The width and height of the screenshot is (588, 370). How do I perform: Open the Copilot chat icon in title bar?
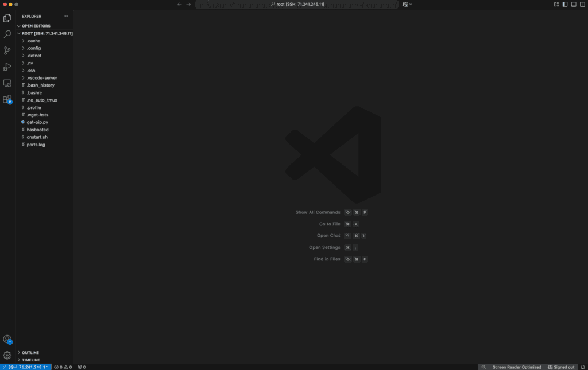click(405, 5)
